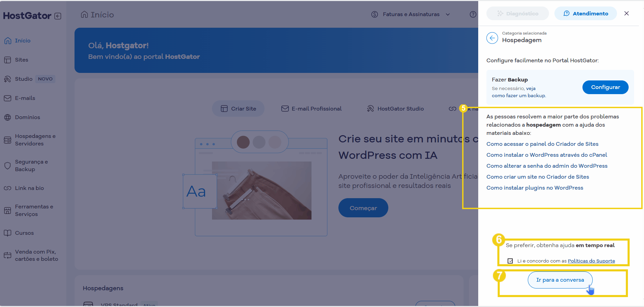Select the E-mail Profissional tab
The image size is (644, 307).
click(x=311, y=108)
